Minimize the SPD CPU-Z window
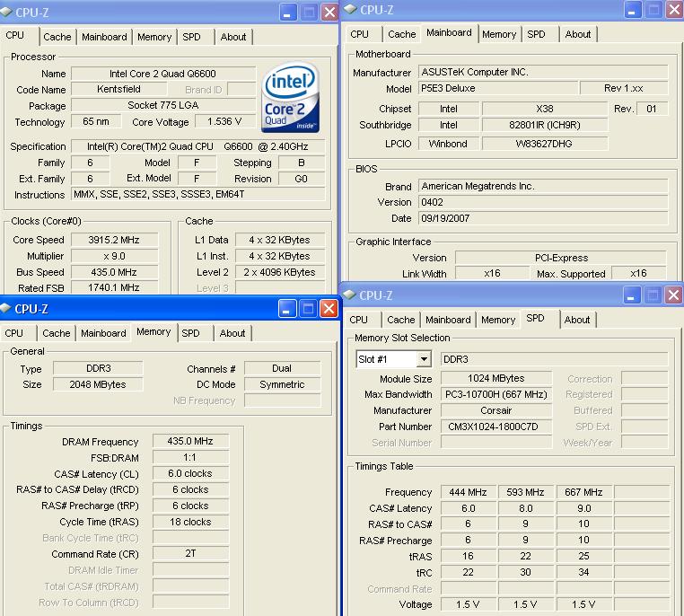Viewport: 684px width, 616px height. pos(631,295)
